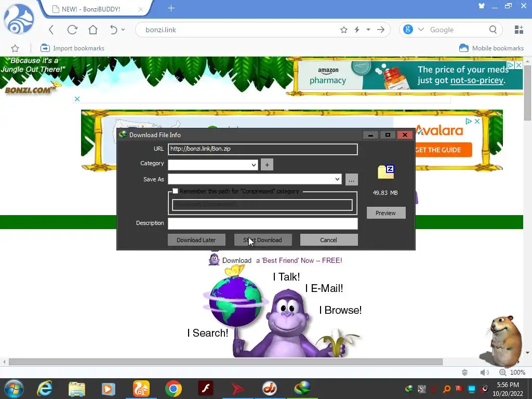
Task: Click the BONZI.COM logo
Action: pos(30,90)
